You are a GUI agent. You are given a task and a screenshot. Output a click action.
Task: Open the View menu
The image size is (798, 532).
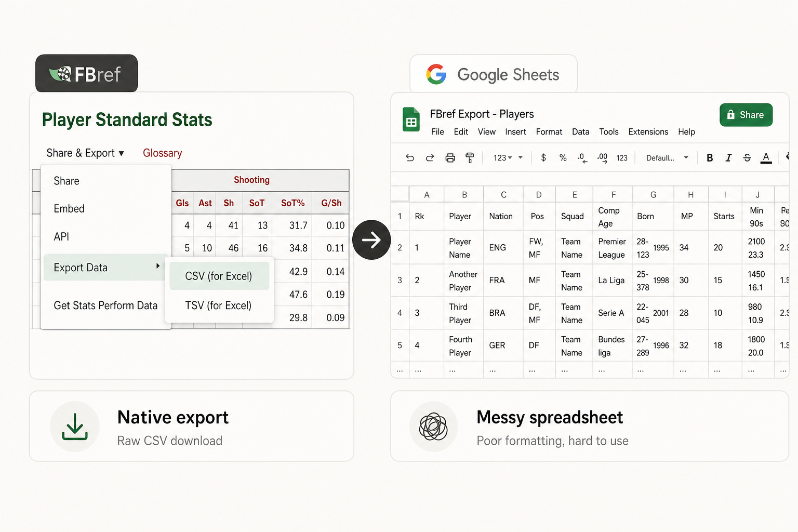tap(487, 132)
